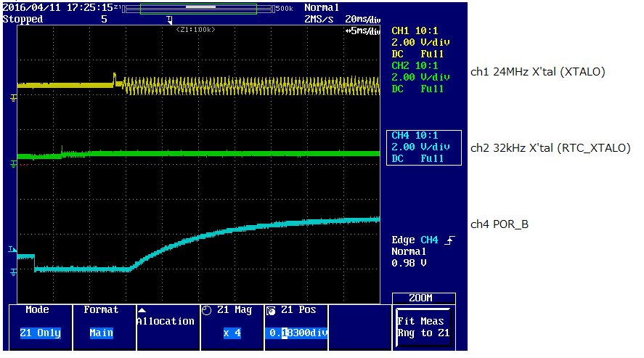Click the Z1 Pos rotary knob icon

pyautogui.click(x=271, y=311)
